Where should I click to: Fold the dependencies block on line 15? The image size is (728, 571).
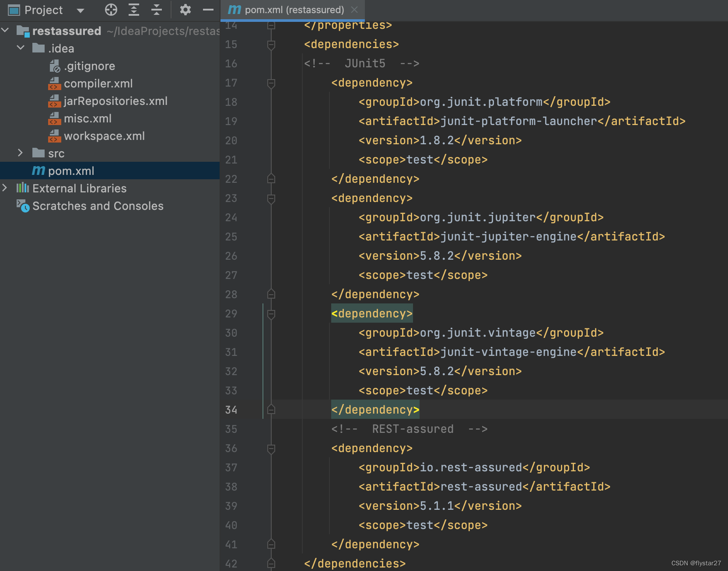click(x=271, y=45)
